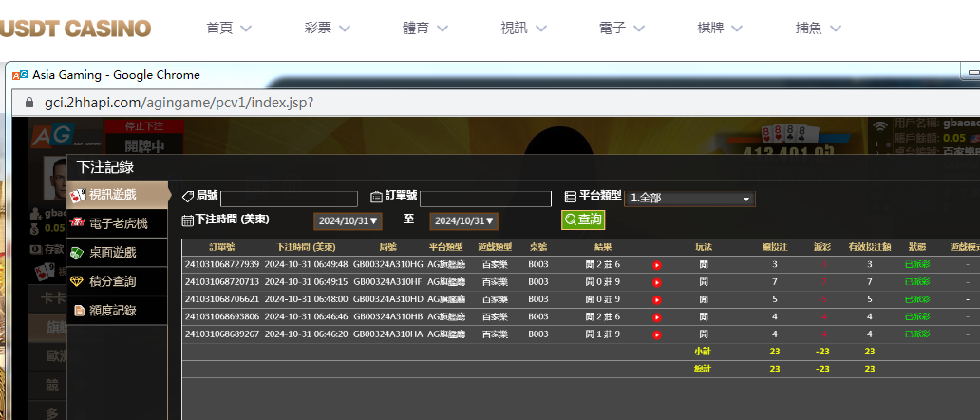Open 積分查詢 points query section

tap(112, 281)
